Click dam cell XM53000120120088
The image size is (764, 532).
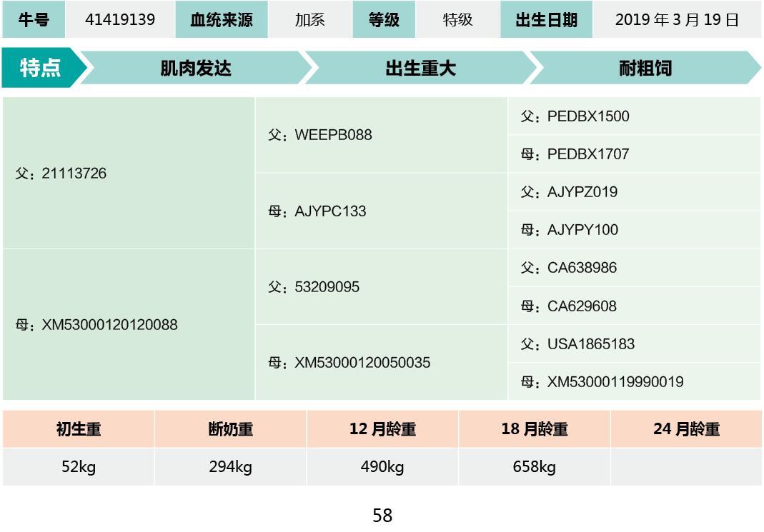coord(97,325)
